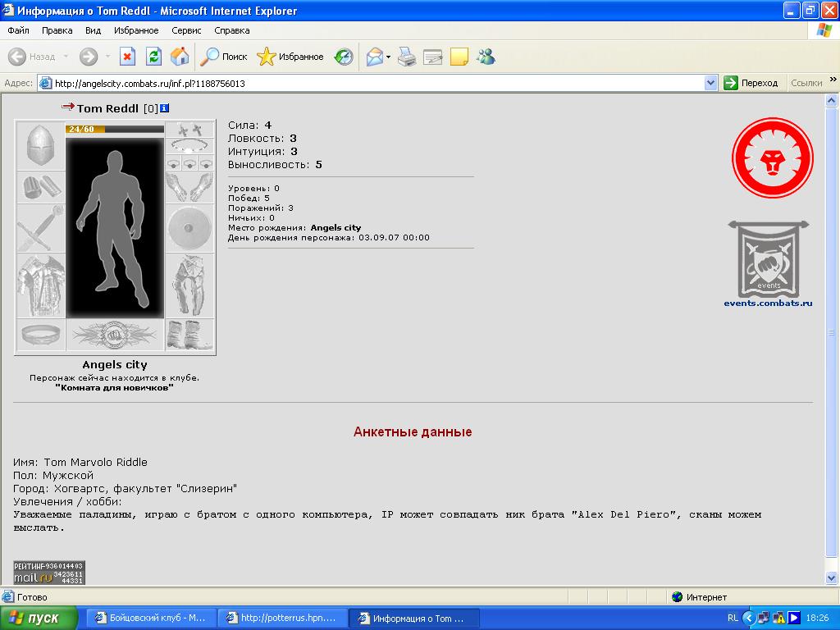
Task: Click the "Анкетные данные" heading
Action: (x=413, y=431)
